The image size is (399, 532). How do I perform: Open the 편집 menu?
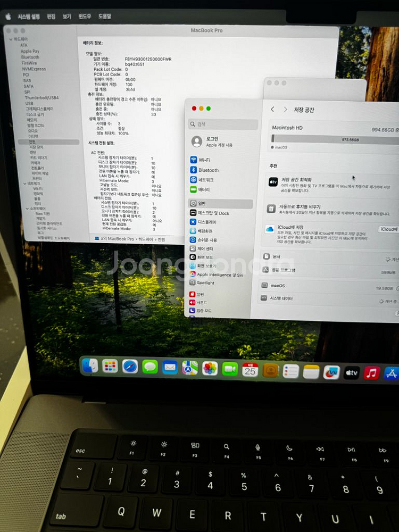click(x=51, y=16)
